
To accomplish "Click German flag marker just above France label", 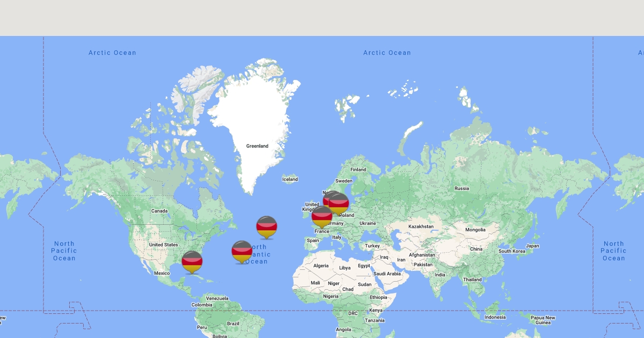I will coord(322,216).
